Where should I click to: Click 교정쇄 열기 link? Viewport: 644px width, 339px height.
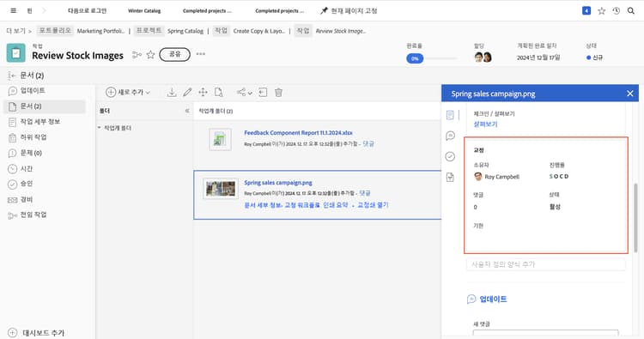[x=373, y=205]
